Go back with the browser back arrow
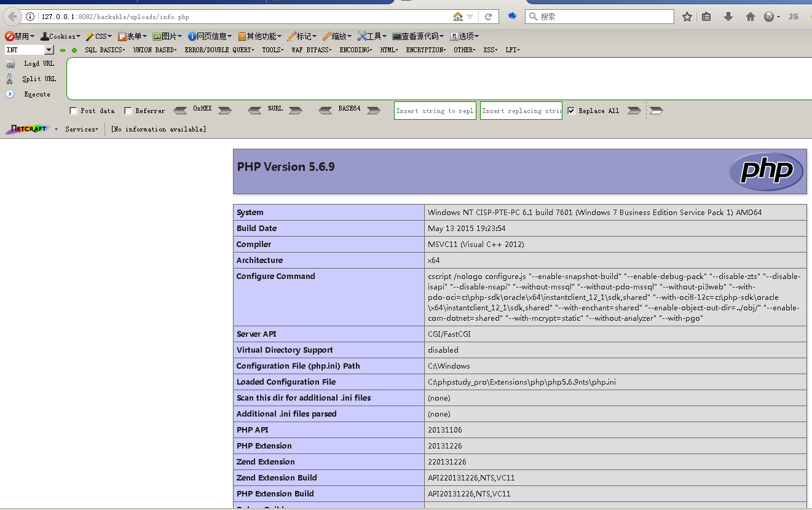 12,17
